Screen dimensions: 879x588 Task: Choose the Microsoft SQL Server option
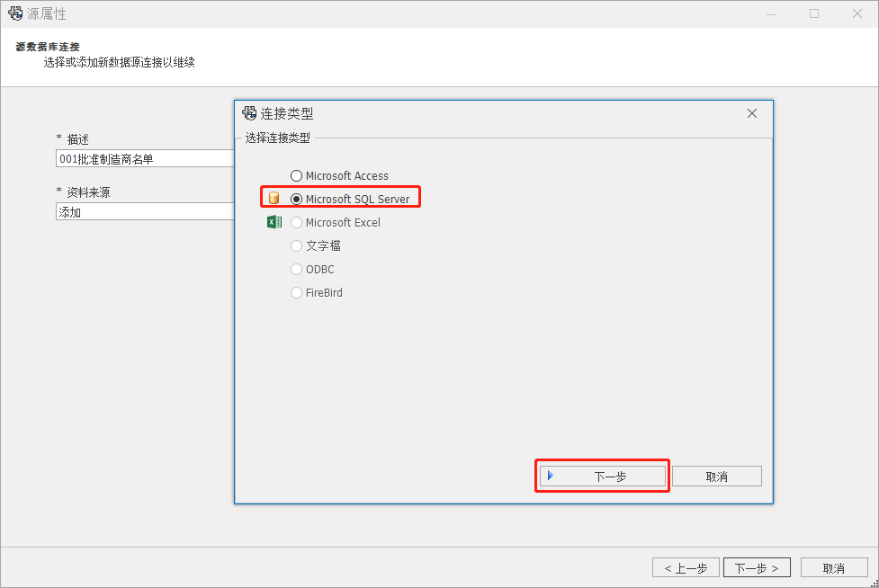[297, 199]
